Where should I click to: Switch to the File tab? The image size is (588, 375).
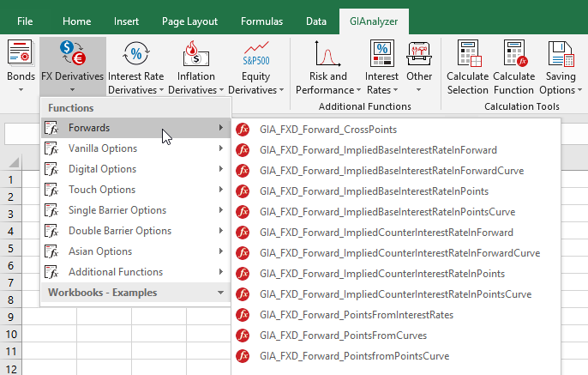pos(25,21)
